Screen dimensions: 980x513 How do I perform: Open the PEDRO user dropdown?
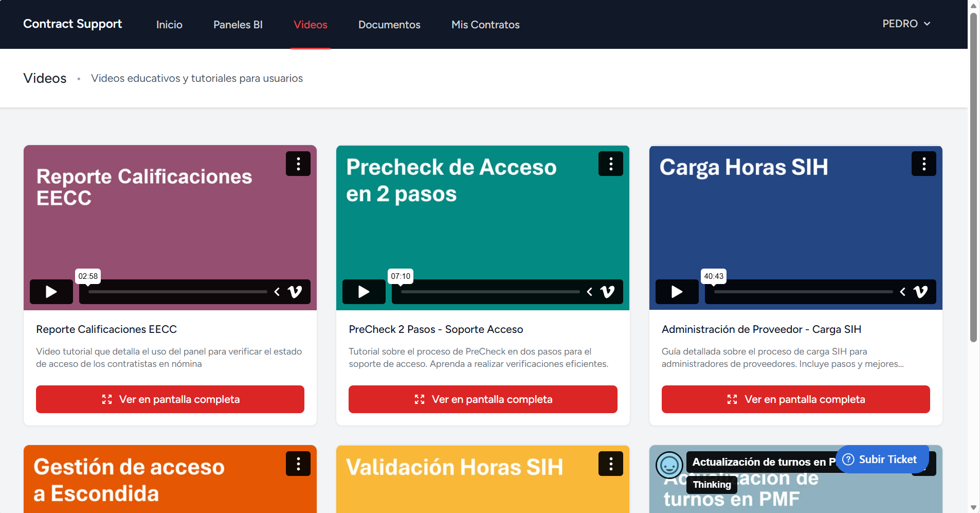coord(906,24)
